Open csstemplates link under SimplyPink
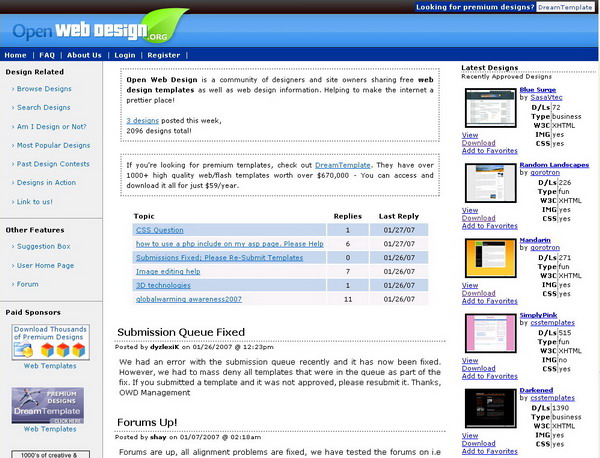 click(553, 323)
